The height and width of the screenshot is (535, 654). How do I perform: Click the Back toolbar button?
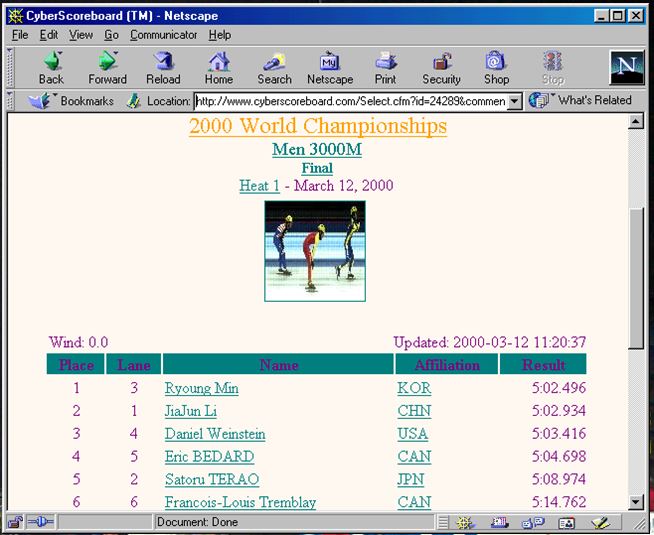(51, 67)
